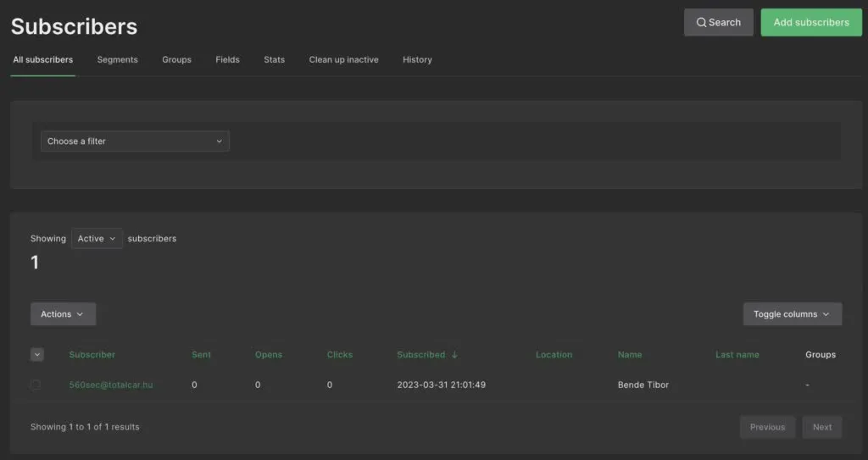Click the Previous pagination button

[x=767, y=427]
